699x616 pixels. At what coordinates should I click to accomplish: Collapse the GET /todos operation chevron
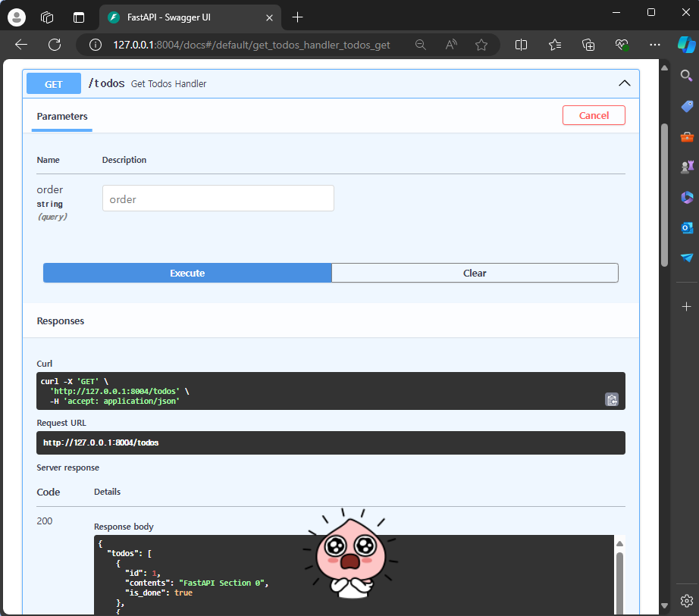[624, 83]
